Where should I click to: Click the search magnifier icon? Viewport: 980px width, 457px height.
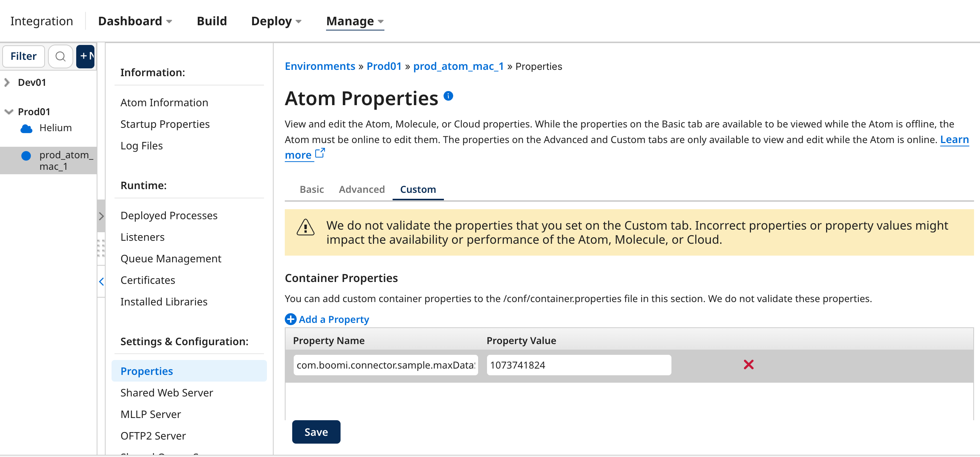(60, 56)
